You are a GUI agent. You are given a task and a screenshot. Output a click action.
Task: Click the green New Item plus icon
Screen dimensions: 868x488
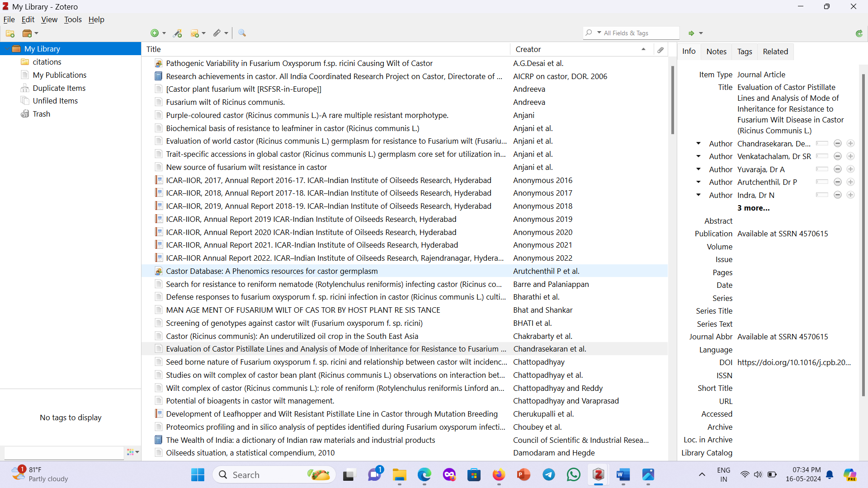155,33
